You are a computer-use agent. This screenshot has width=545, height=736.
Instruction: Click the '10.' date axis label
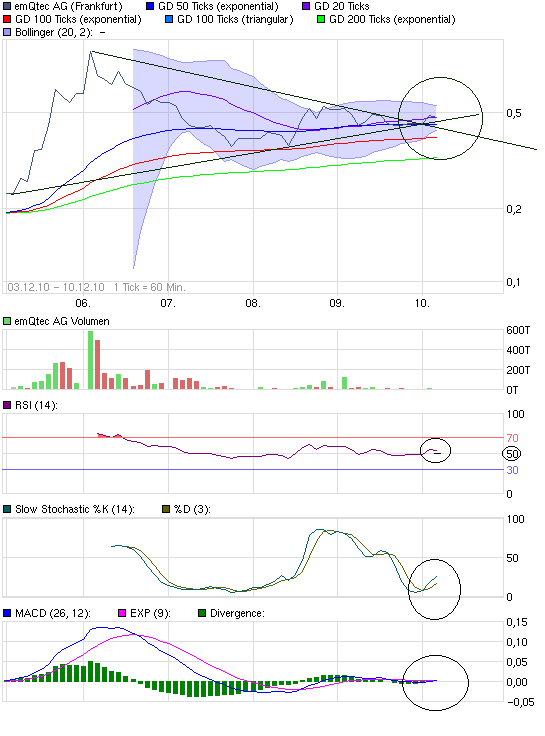pyautogui.click(x=422, y=303)
